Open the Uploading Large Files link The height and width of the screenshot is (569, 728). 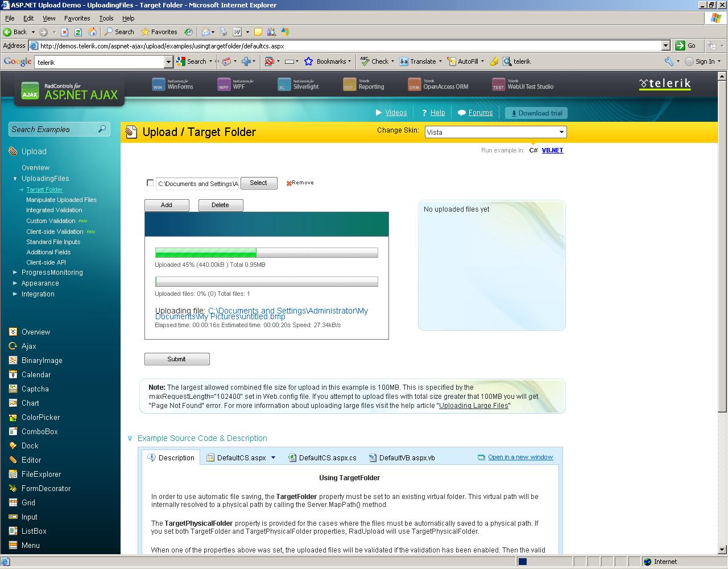point(474,406)
